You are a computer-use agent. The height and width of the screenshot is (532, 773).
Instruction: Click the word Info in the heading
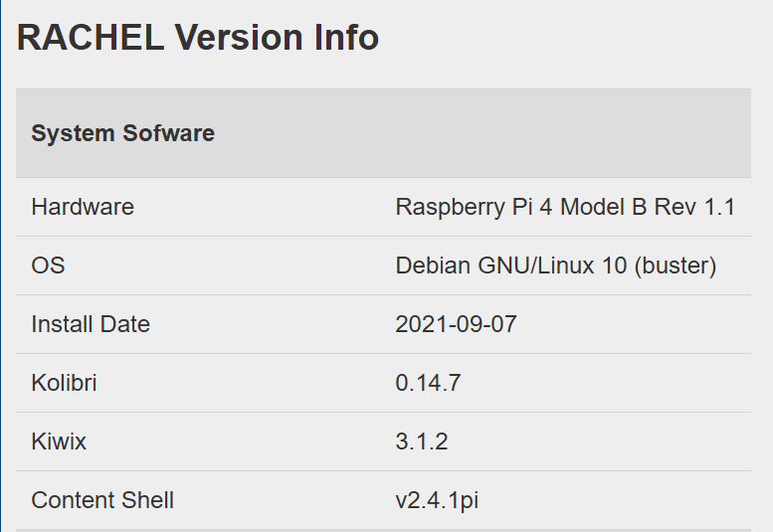(346, 38)
